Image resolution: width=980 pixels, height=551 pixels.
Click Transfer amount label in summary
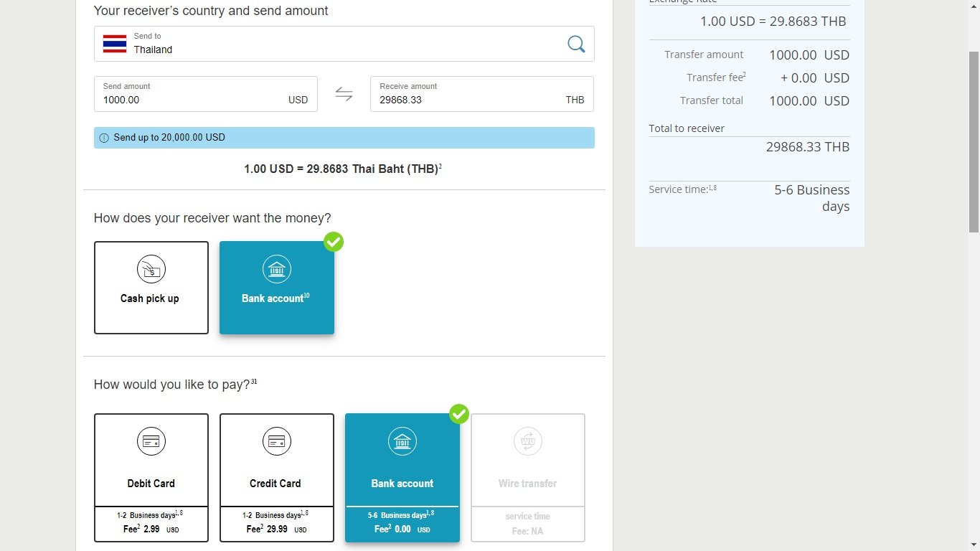click(x=704, y=55)
